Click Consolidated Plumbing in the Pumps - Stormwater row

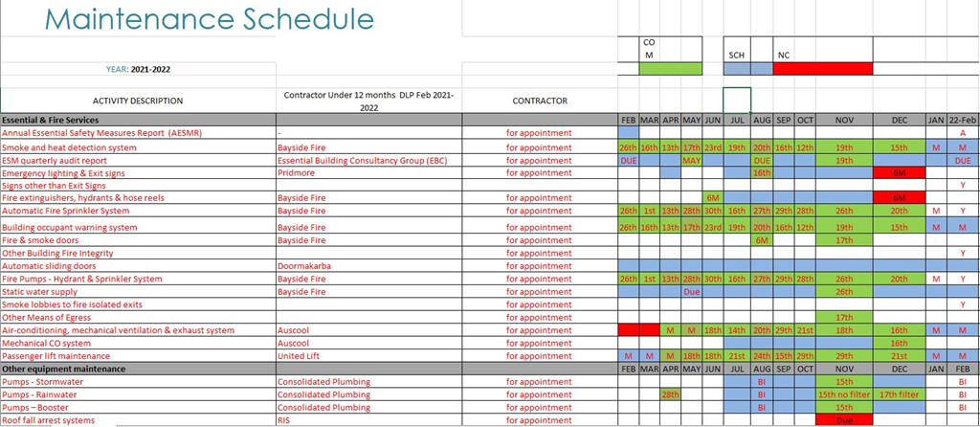coord(368,382)
